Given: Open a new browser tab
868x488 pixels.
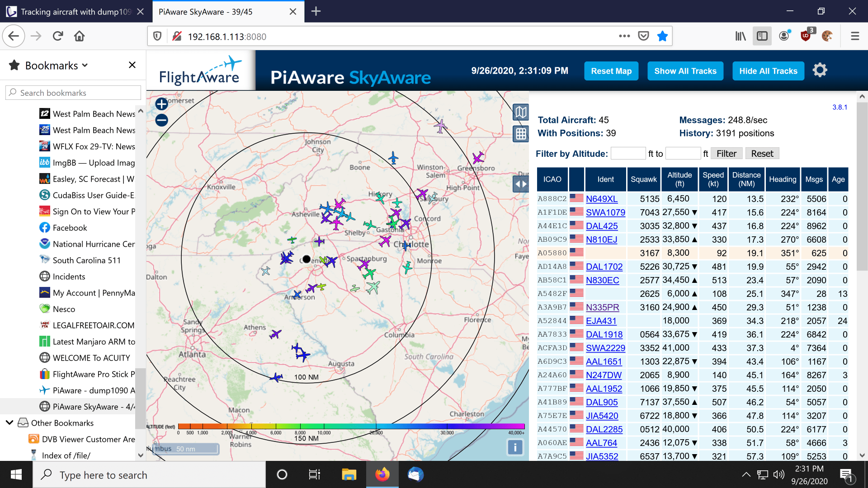Looking at the screenshot, I should [x=316, y=11].
